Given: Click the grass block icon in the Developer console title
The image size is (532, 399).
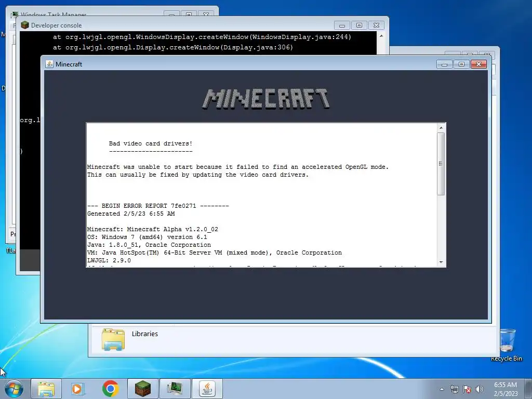Looking at the screenshot, I should point(25,25).
